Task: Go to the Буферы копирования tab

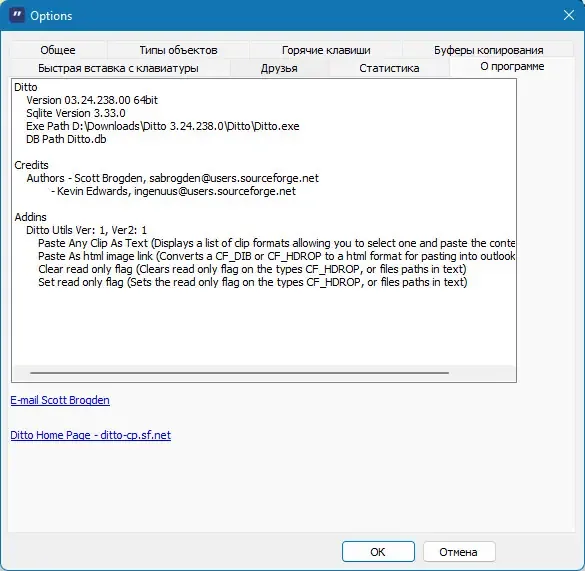Action: [x=488, y=50]
